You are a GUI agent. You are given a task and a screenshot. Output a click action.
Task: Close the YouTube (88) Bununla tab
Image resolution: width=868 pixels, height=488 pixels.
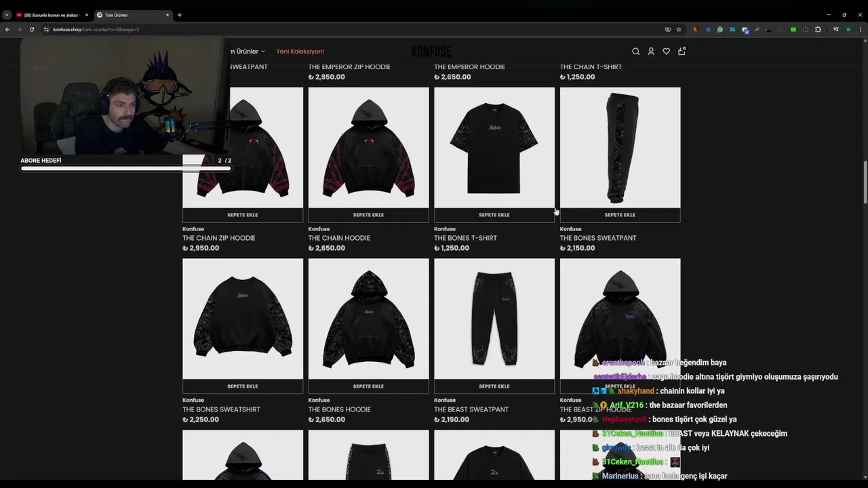pos(87,15)
